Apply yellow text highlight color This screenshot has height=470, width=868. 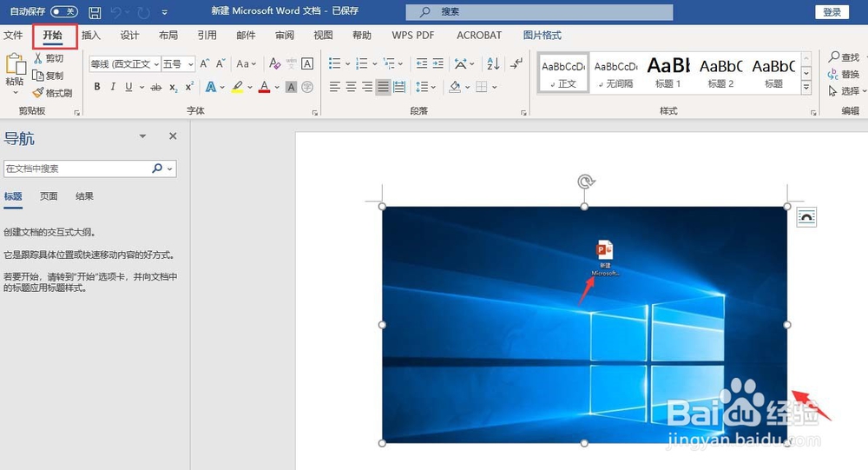pyautogui.click(x=238, y=87)
